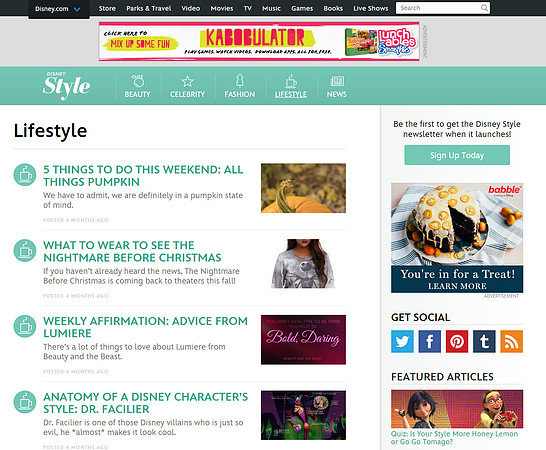Viewport: 546px width, 450px height.
Task: Open the Games menu item
Action: click(302, 8)
